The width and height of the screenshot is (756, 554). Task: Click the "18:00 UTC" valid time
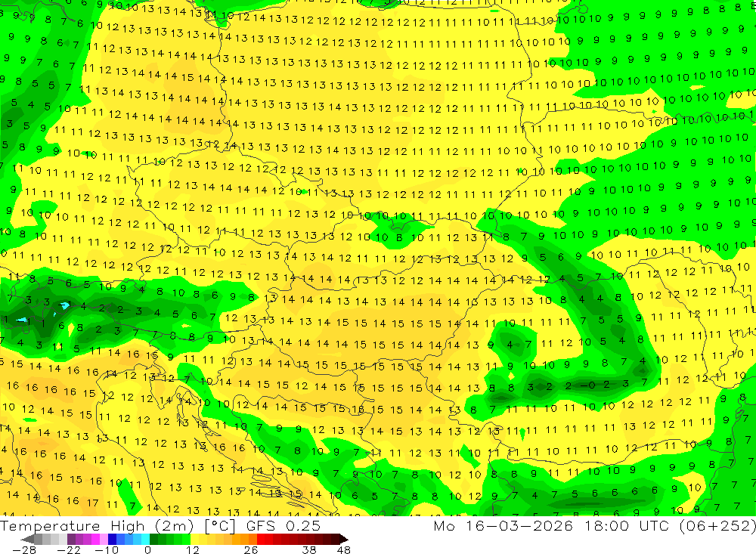pos(627,525)
